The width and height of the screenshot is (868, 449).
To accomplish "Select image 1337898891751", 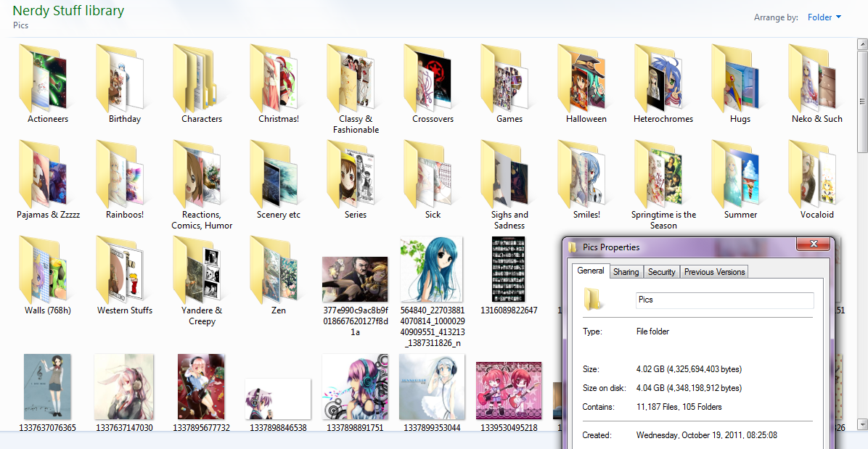I will click(355, 387).
